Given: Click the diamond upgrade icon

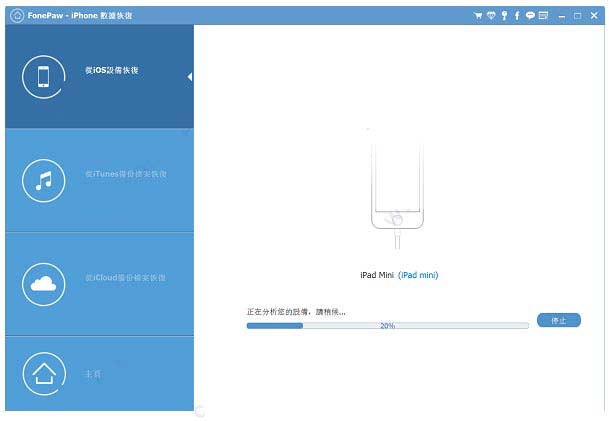Looking at the screenshot, I should point(491,16).
